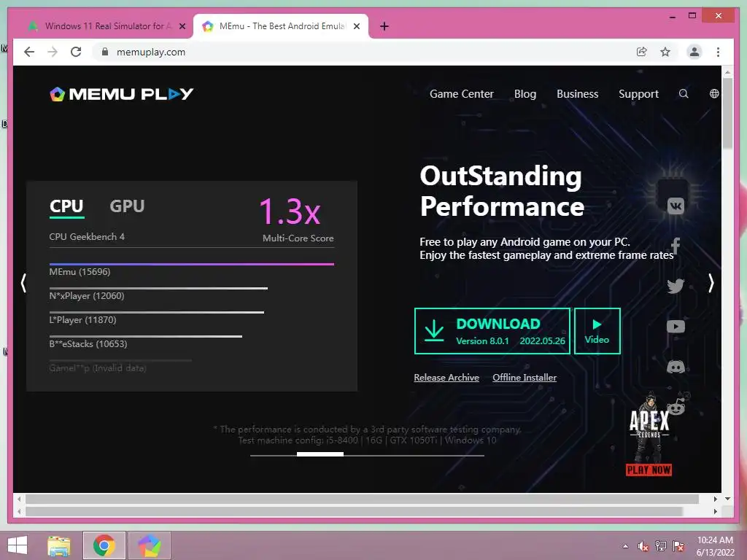Screen dimensions: 747x560
Task: Open the MEmu taskbar icon
Action: [x=149, y=545]
